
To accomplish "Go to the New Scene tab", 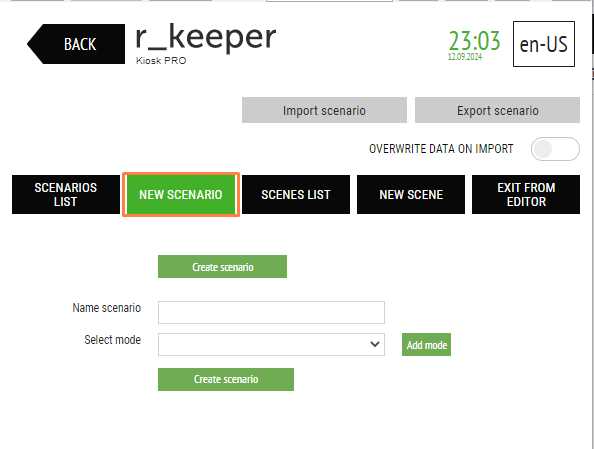I will (411, 194).
